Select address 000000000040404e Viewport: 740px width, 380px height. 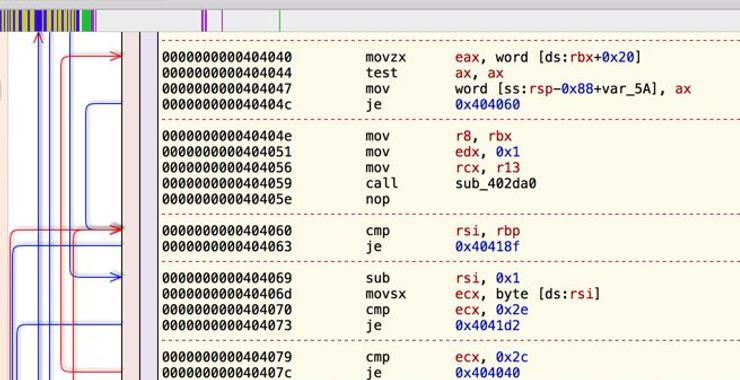(227, 136)
